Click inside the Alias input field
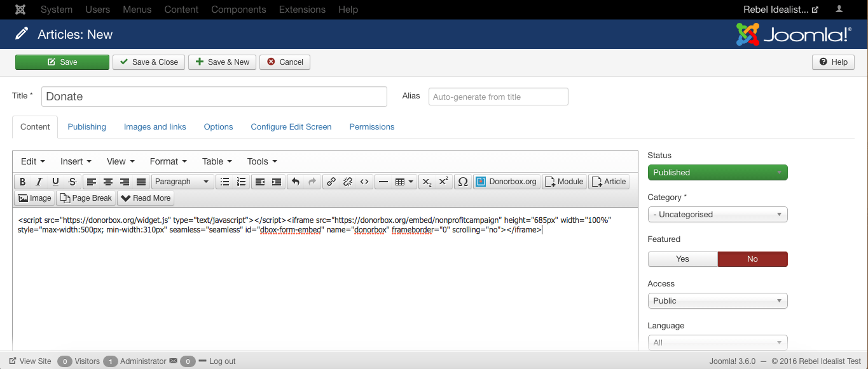This screenshot has width=868, height=369. [x=498, y=96]
